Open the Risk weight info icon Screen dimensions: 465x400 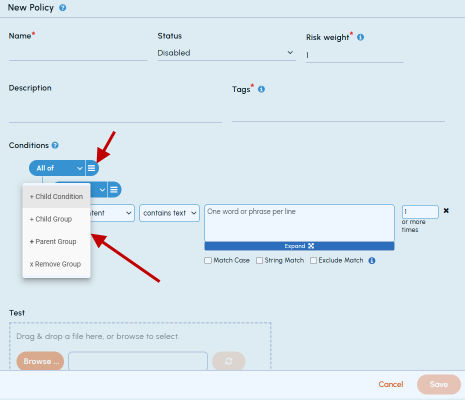coord(360,37)
